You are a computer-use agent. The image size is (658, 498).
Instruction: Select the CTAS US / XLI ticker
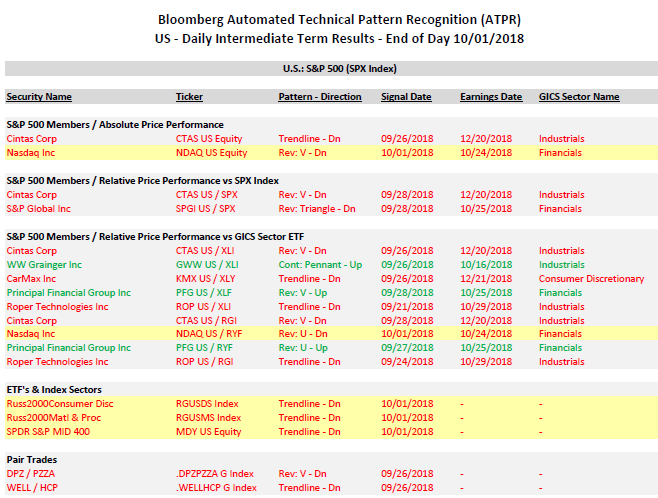[205, 251]
